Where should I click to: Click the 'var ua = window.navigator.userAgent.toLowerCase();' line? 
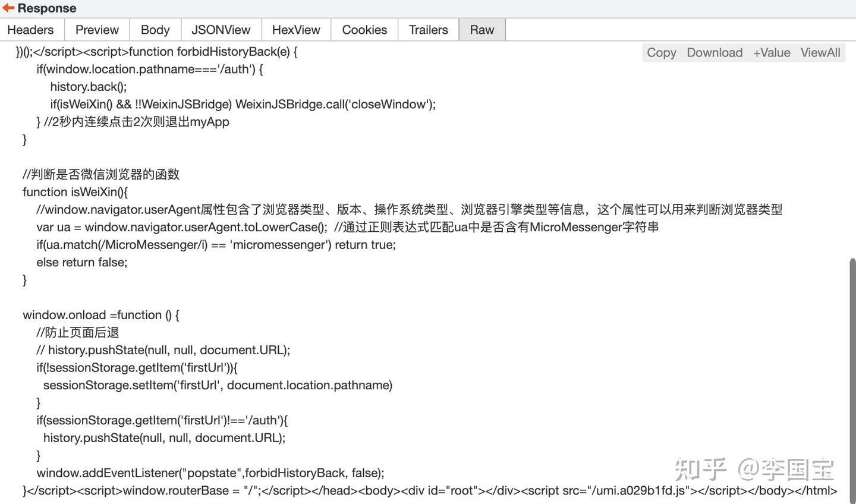click(x=348, y=227)
